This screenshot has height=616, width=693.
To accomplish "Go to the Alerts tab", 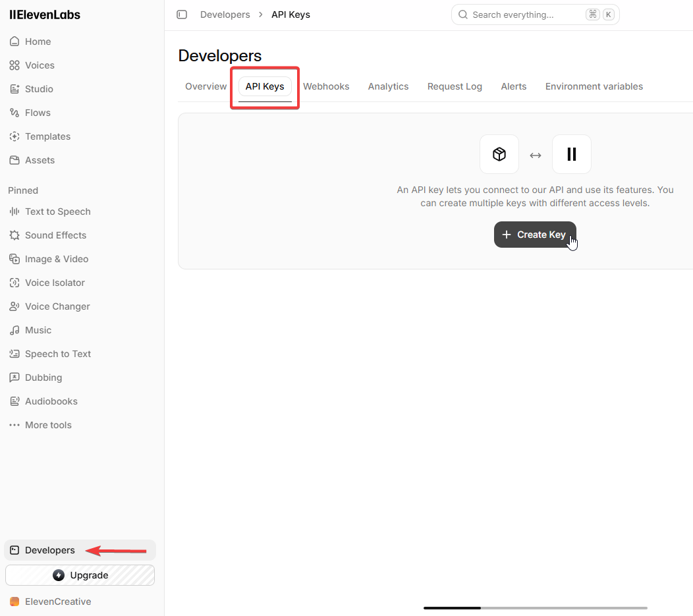I will click(514, 86).
